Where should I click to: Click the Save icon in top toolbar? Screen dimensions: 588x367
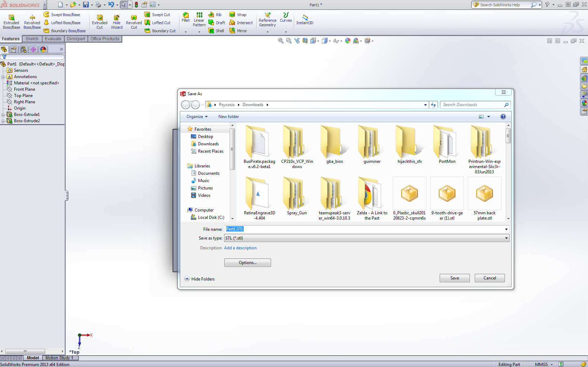(86, 5)
